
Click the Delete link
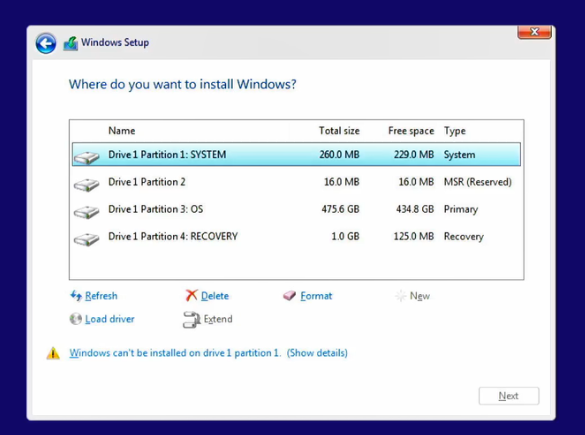[x=215, y=296]
